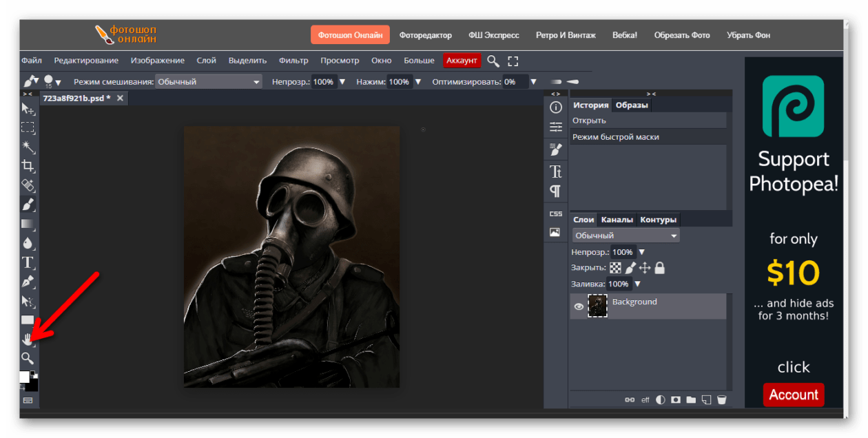Open the Character Tt panel
The height and width of the screenshot is (438, 868).
(555, 171)
